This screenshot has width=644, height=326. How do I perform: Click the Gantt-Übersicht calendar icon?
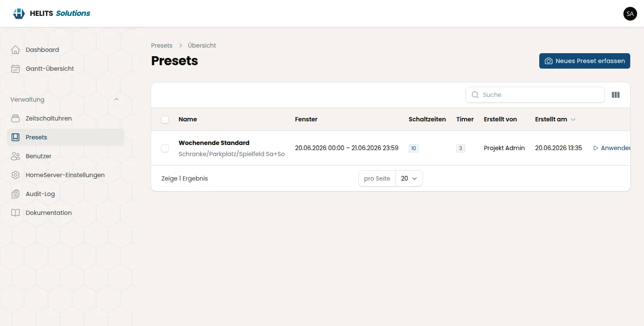(x=15, y=69)
